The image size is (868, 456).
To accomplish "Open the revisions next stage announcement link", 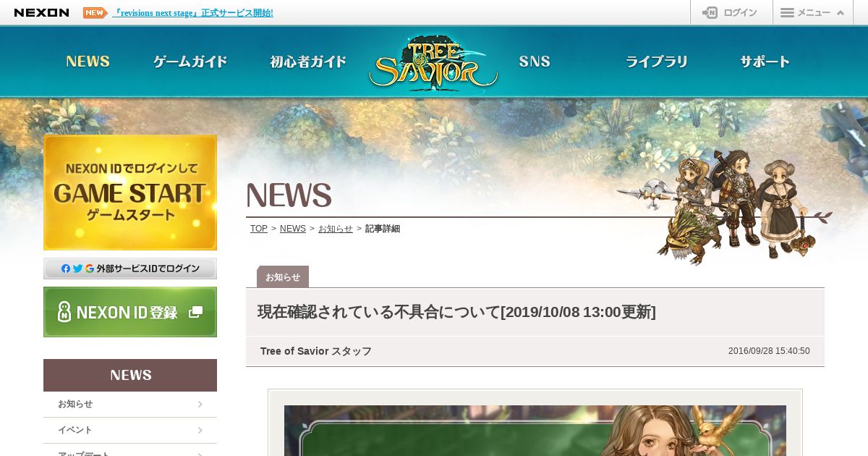I will click(193, 13).
